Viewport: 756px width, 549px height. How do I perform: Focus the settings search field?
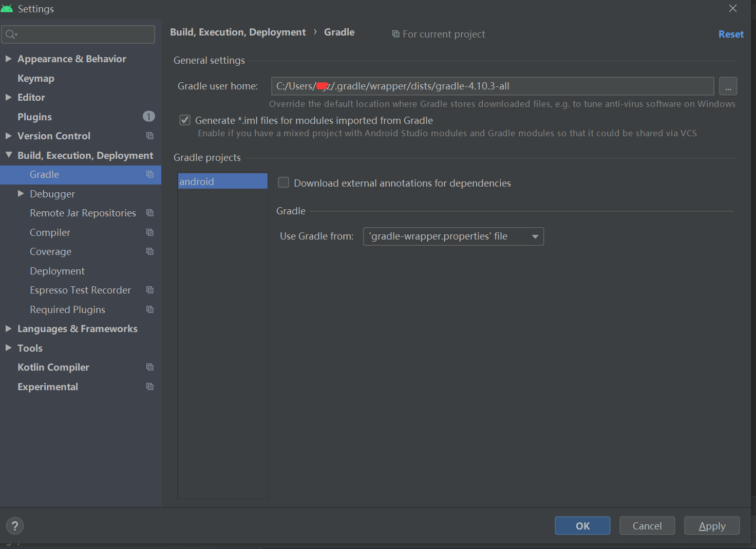(78, 34)
